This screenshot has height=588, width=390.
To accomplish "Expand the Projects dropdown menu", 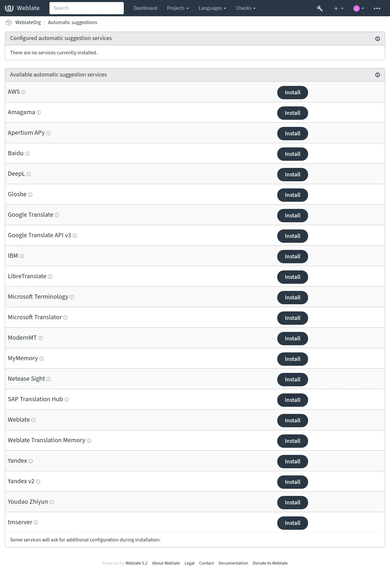I will tap(178, 8).
